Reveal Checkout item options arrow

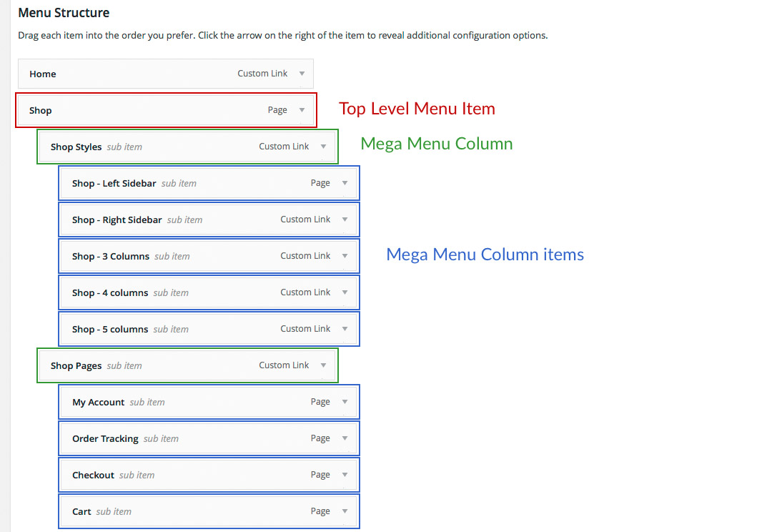(345, 474)
